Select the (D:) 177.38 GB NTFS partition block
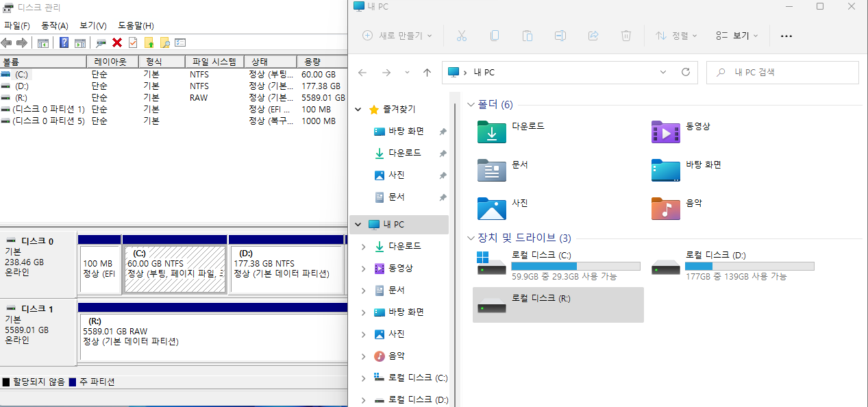The width and height of the screenshot is (868, 407). click(286, 269)
